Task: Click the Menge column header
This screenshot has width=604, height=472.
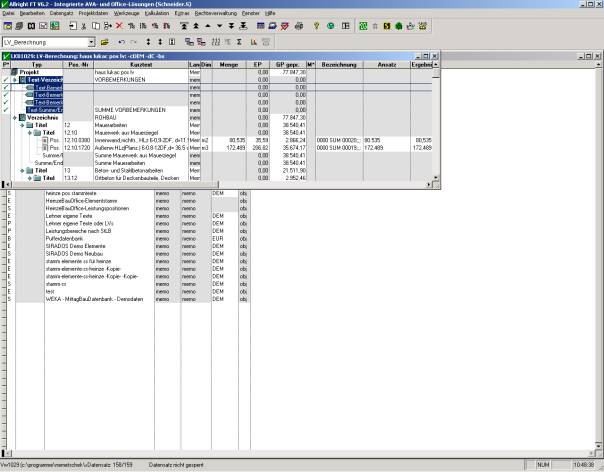Action: (229, 65)
